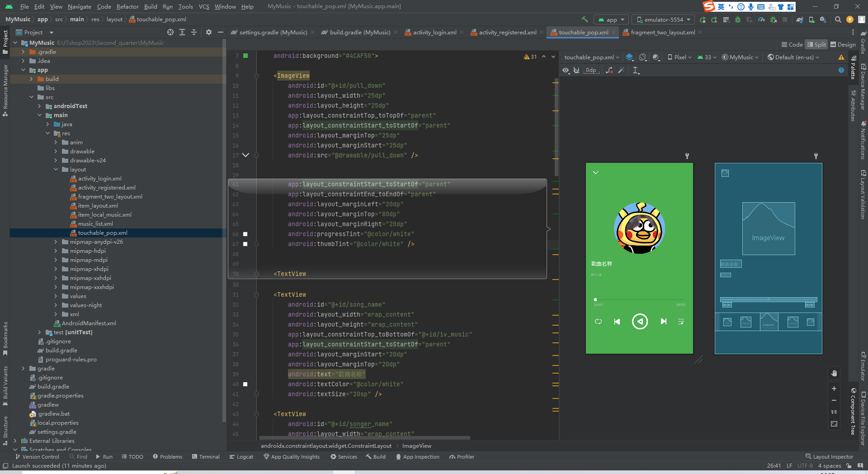Screen dimensions: 868x474
Task: Open the night mode selector icon
Action: [656, 57]
